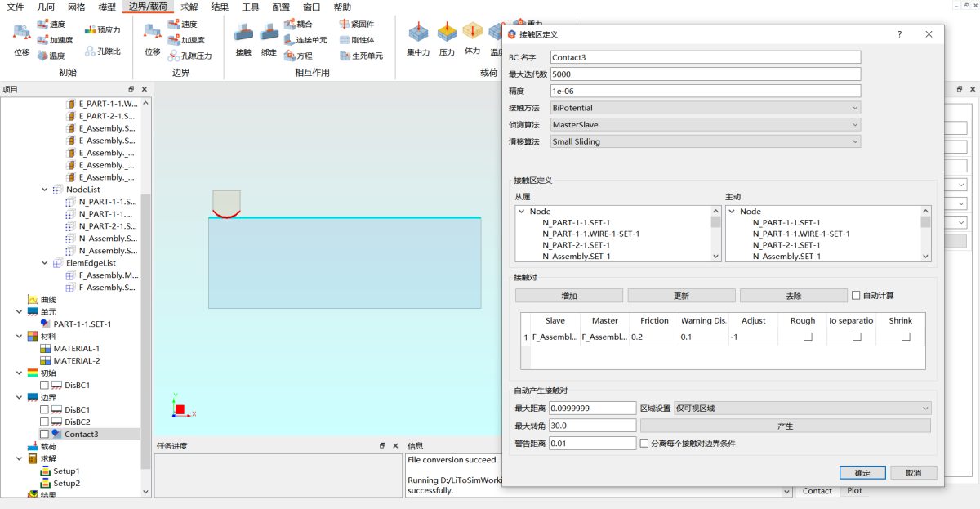Open the 几何 menu tab
This screenshot has height=509, width=980.
(x=46, y=7)
